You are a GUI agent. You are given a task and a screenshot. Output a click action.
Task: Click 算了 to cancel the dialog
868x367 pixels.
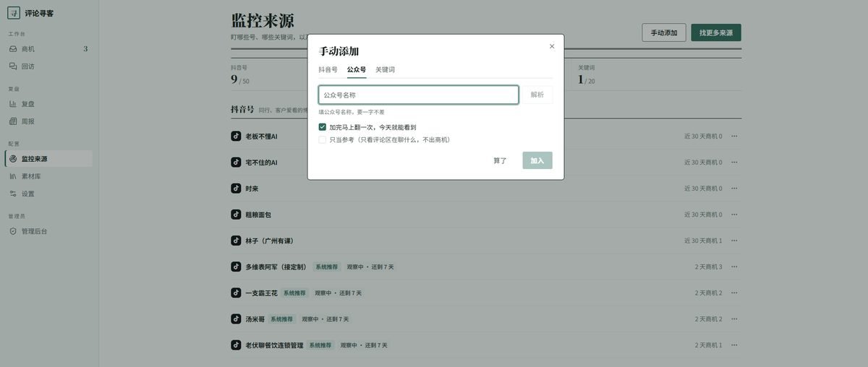click(500, 160)
